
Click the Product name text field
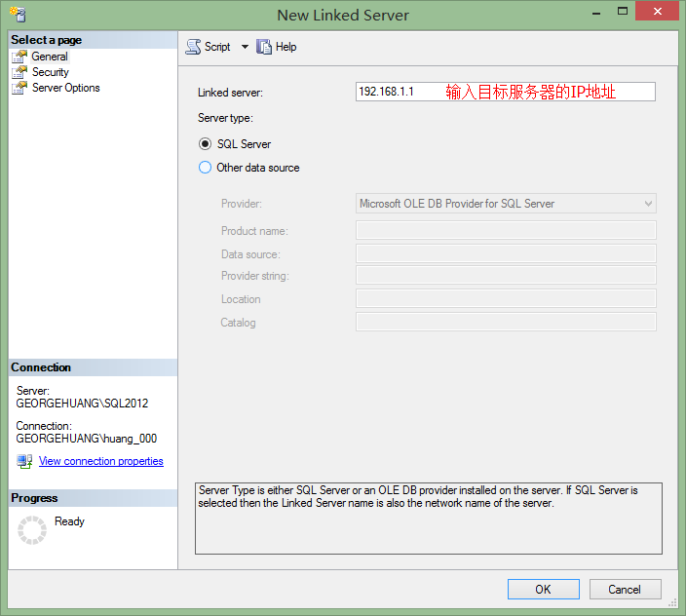click(x=506, y=231)
